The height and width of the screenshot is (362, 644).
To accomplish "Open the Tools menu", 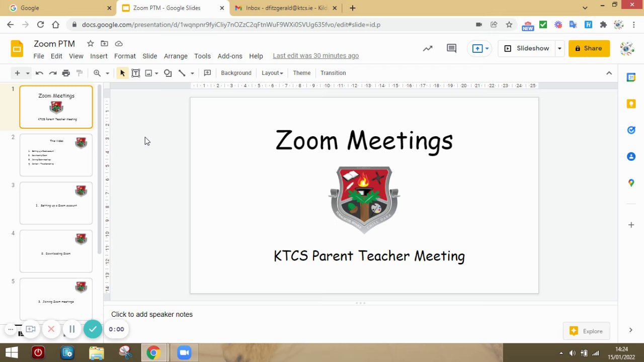I will coord(202,56).
